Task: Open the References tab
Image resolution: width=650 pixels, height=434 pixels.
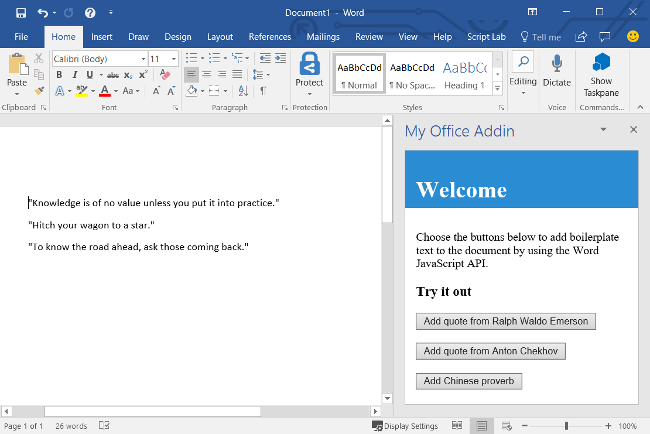Action: click(x=270, y=37)
